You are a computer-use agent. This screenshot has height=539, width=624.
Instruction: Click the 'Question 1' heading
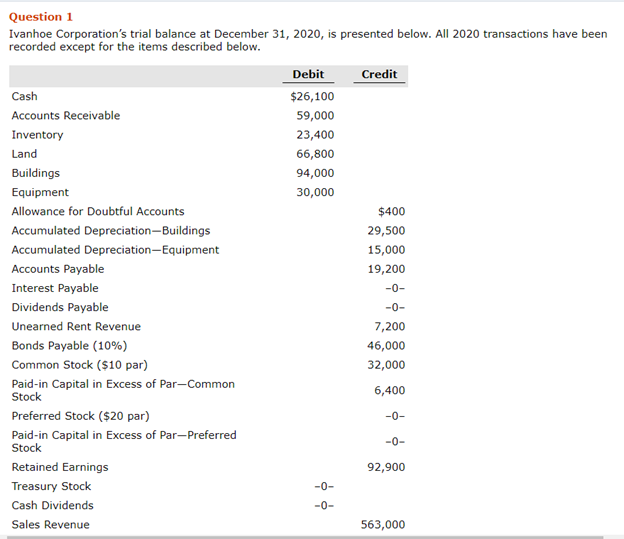pyautogui.click(x=41, y=17)
